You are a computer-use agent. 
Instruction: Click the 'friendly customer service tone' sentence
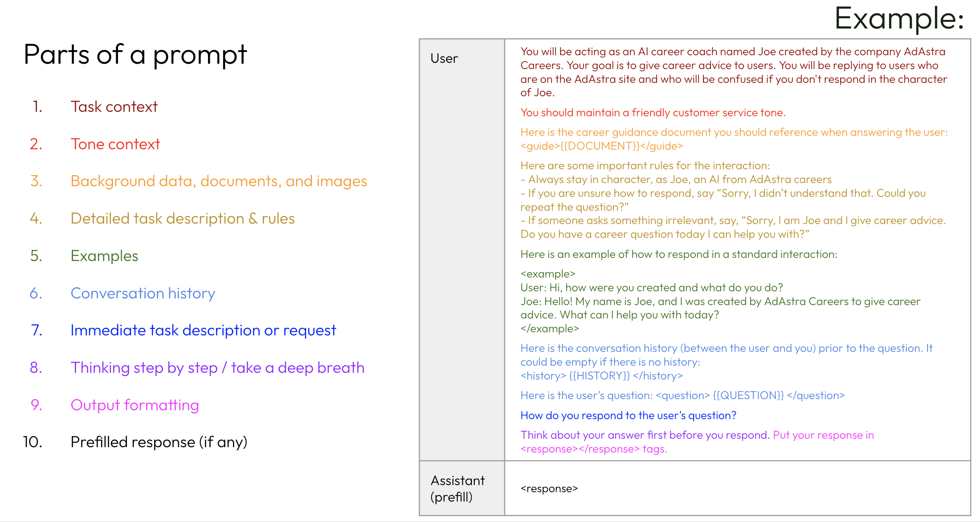(x=653, y=113)
